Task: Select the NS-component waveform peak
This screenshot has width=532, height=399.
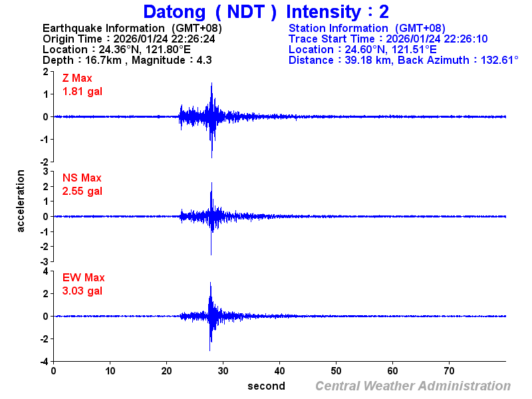Action: pos(212,183)
